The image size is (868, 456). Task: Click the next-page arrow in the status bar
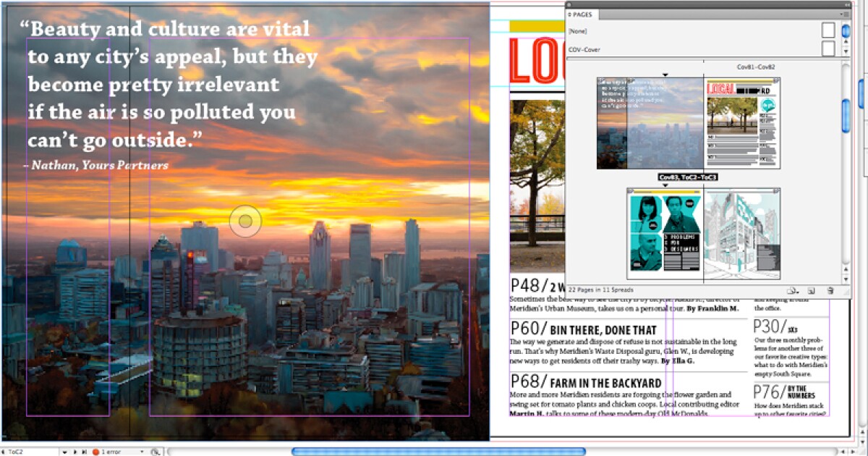point(75,451)
